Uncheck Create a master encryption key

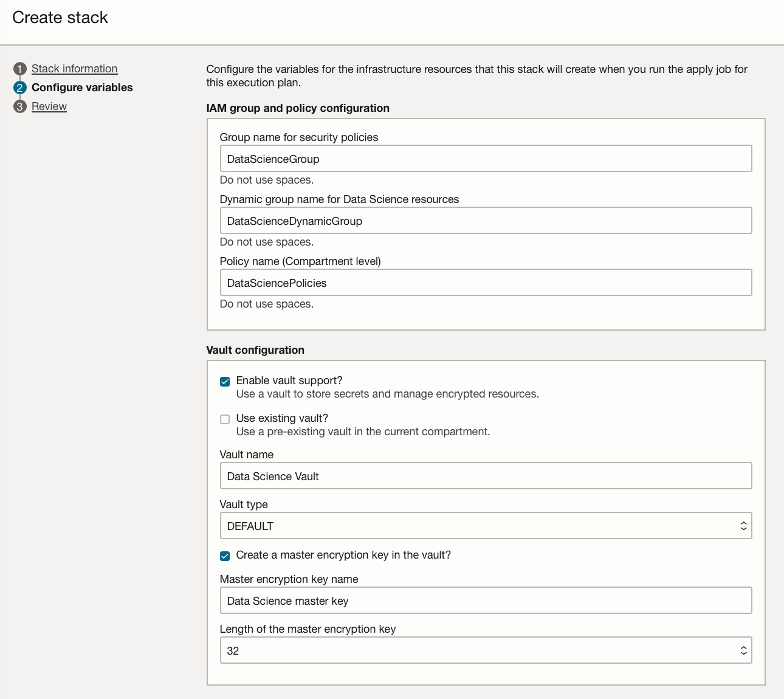225,556
